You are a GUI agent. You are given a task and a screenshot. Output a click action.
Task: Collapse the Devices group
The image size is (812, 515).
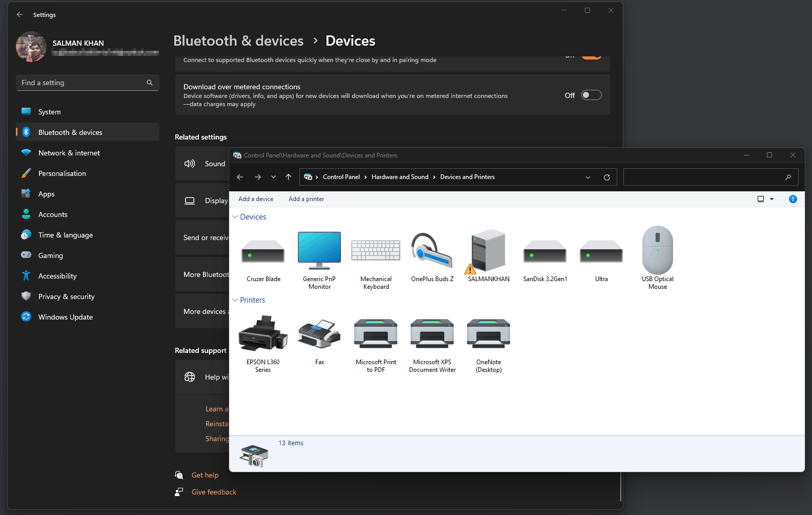pyautogui.click(x=235, y=217)
